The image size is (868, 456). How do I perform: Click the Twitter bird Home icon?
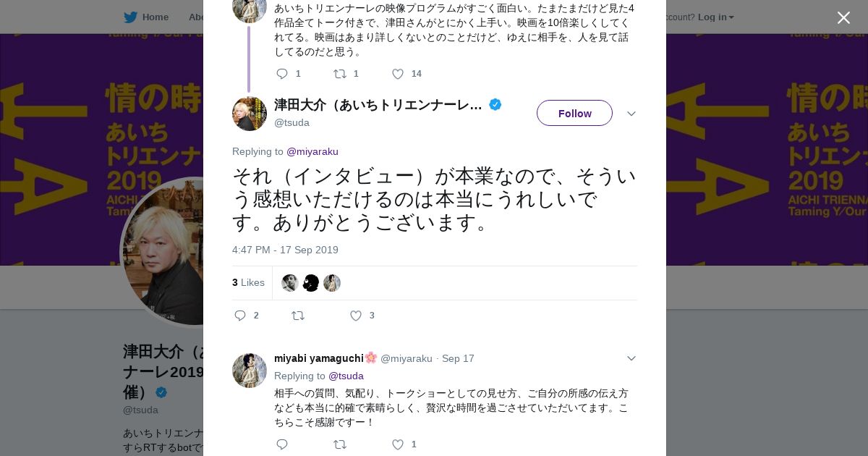click(130, 17)
